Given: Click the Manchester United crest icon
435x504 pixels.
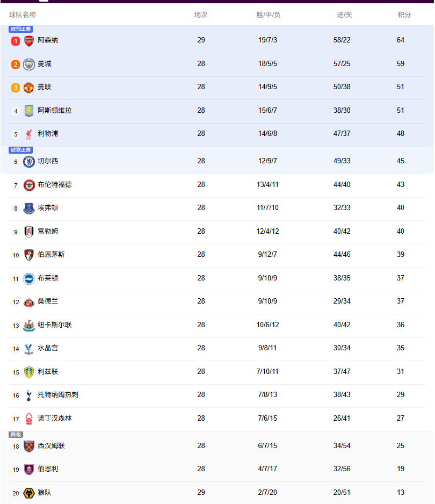Looking at the screenshot, I should click(x=29, y=88).
